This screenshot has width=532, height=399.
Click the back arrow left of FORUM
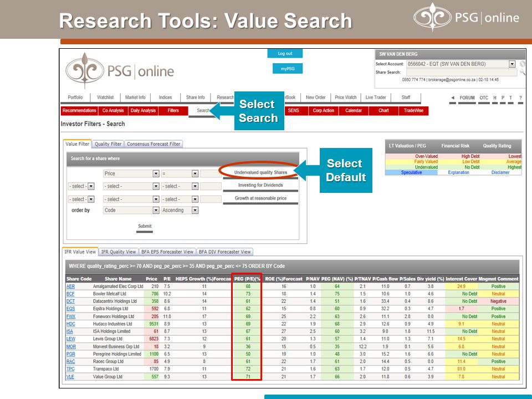pyautogui.click(x=453, y=98)
